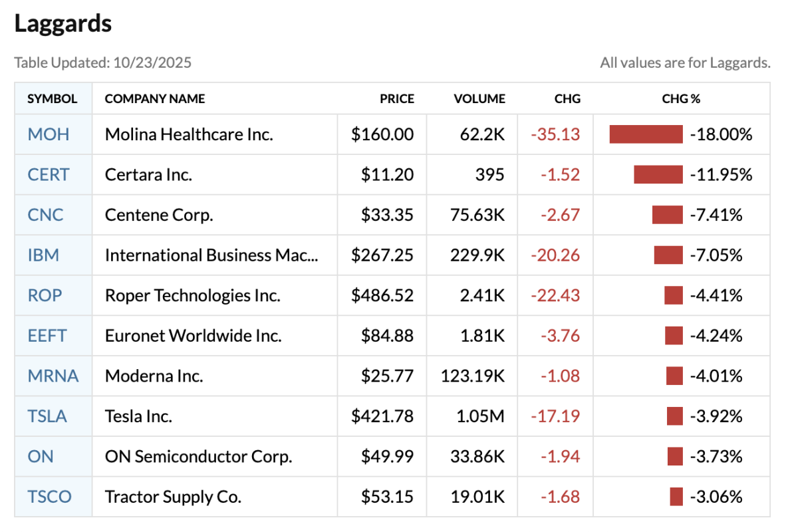This screenshot has height=532, width=786.
Task: Sort by the SYMBOL column header
Action: [52, 99]
